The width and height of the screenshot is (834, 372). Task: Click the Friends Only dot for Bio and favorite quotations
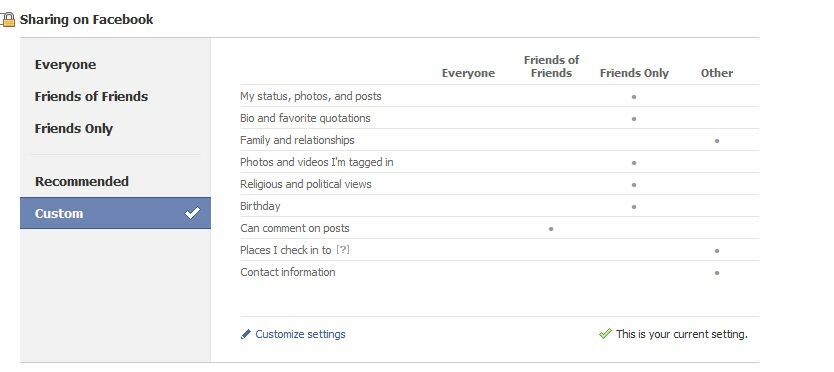click(x=633, y=119)
